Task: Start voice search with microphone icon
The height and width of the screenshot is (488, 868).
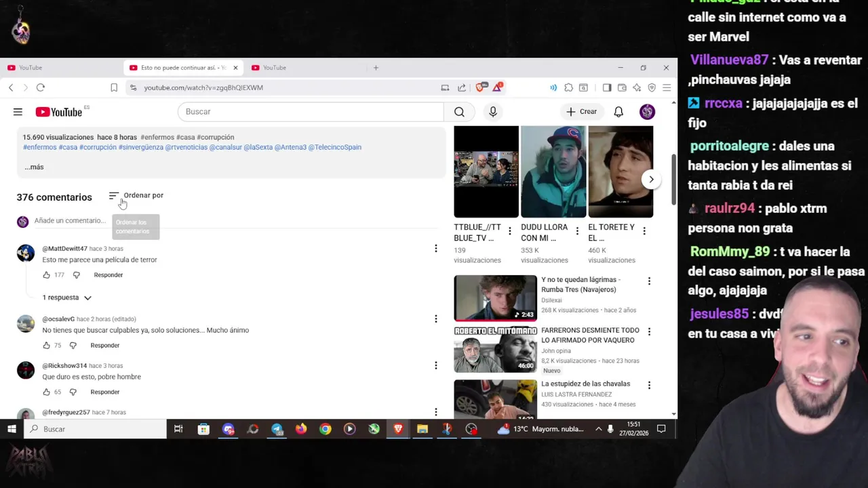Action: coord(493,112)
